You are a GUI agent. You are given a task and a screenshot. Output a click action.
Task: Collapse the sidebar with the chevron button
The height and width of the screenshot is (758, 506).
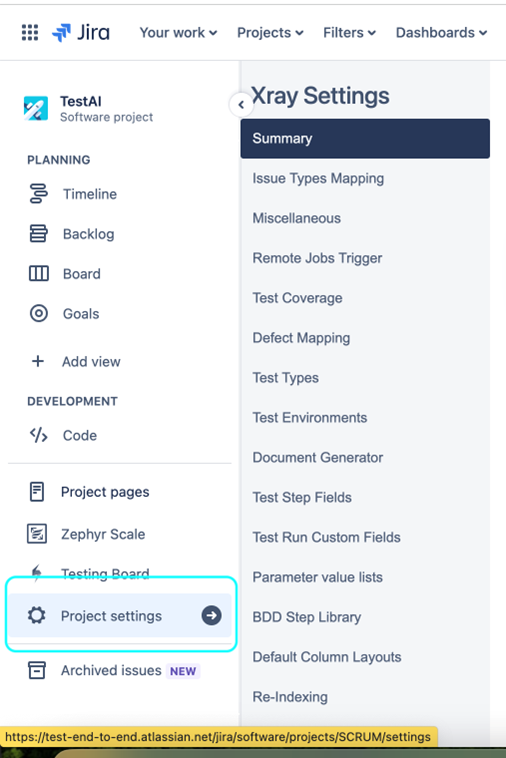pyautogui.click(x=241, y=104)
